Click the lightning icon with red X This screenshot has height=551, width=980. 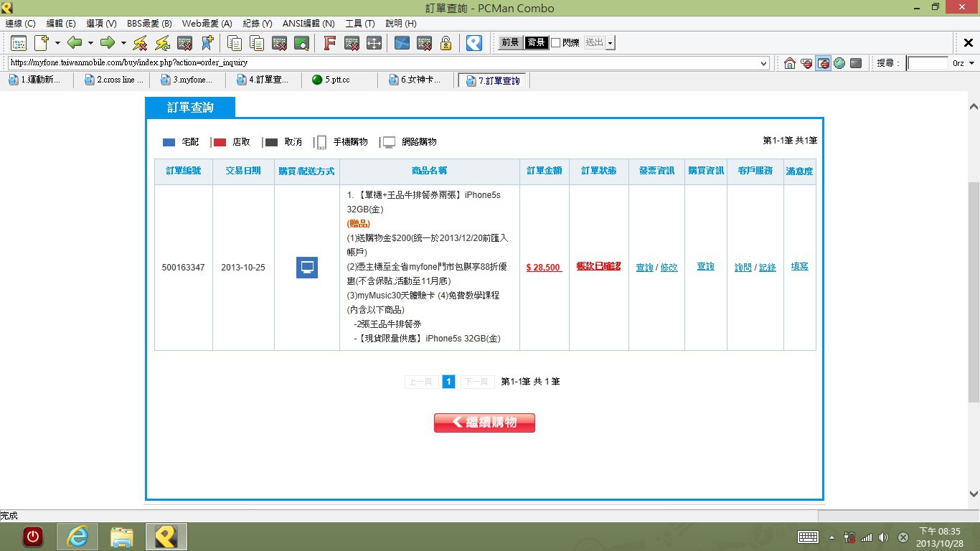141,43
